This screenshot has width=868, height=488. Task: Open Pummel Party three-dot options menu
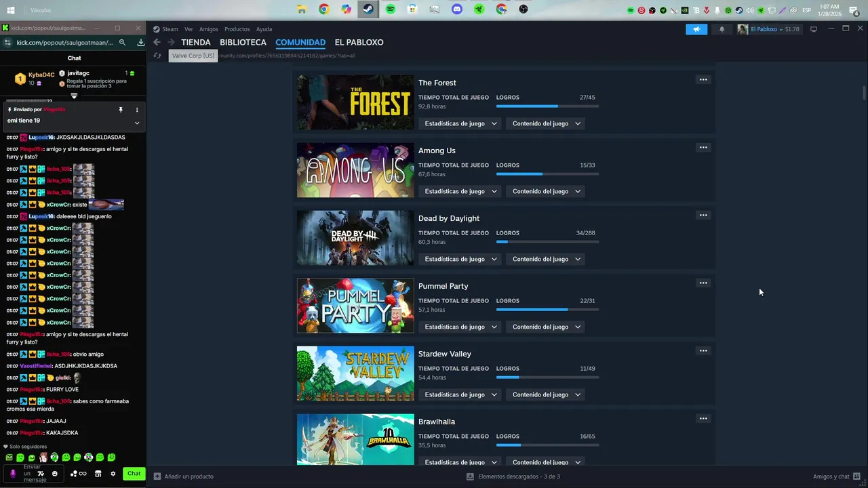[703, 283]
